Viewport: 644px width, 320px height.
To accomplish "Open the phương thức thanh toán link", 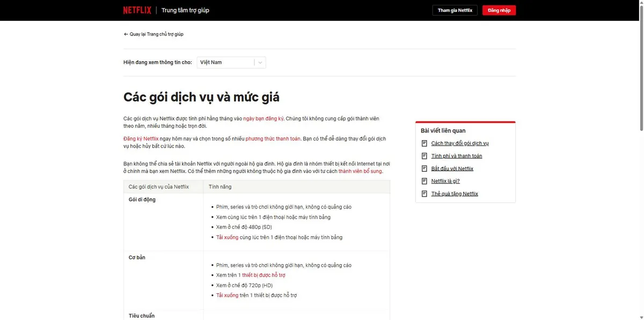I will pos(273,139).
